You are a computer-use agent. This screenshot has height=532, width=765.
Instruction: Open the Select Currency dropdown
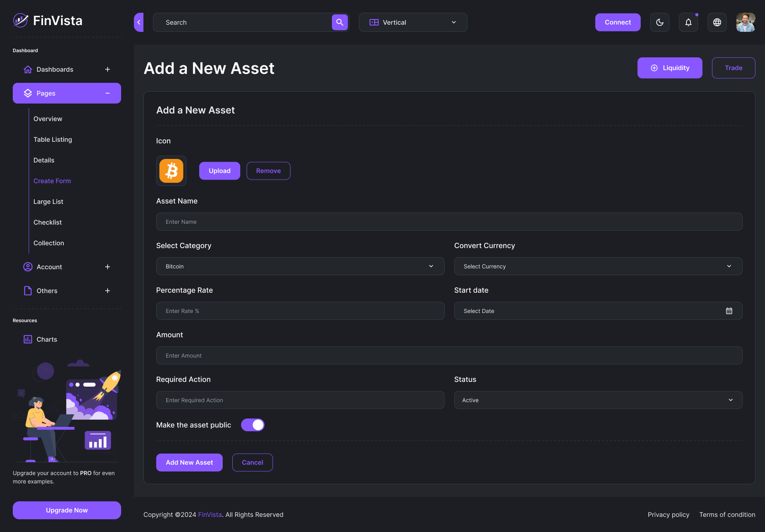[x=598, y=266]
